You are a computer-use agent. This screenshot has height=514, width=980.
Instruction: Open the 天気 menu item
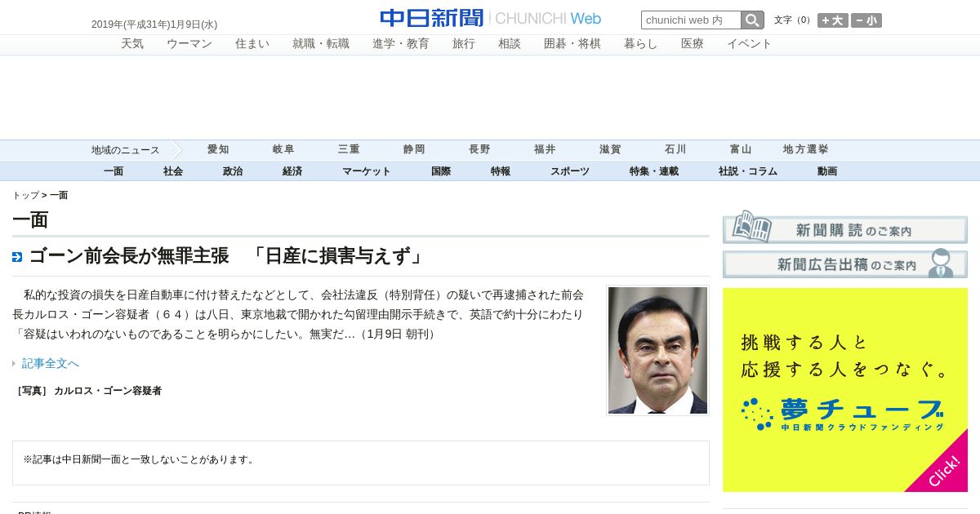132,44
